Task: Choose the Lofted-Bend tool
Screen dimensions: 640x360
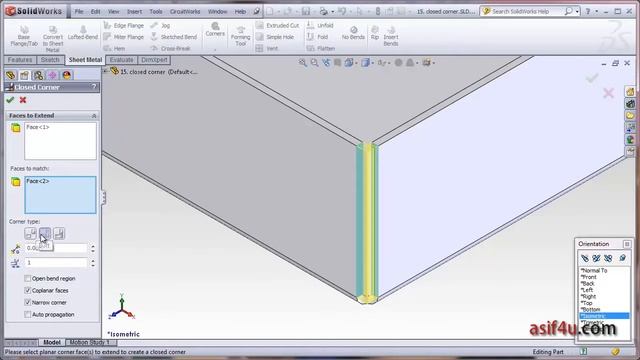Action: coord(83,33)
